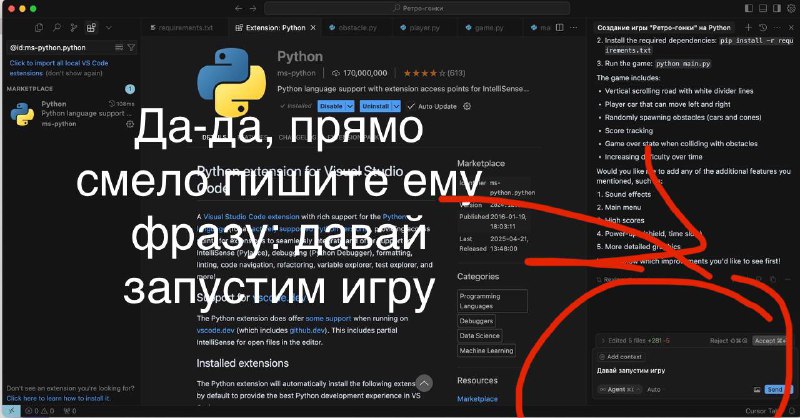Viewport: 800px width, 418px height.
Task: Open the Agent mode dropdown
Action: (619, 389)
